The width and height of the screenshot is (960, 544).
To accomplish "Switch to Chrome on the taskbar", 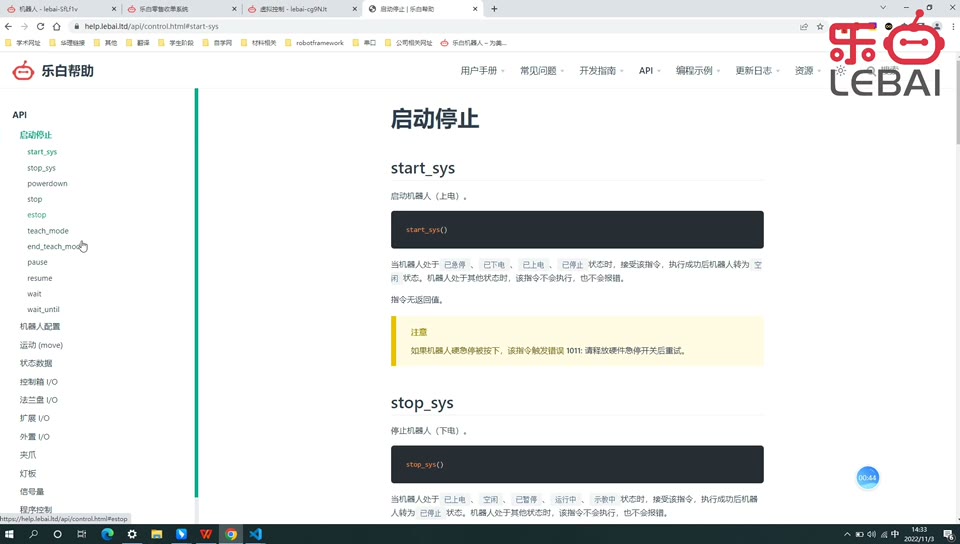I will 231,534.
